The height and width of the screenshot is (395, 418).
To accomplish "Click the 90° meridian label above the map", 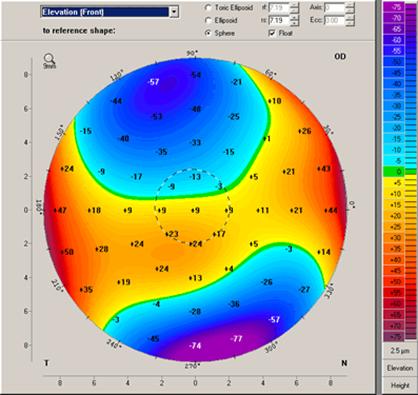I will 192,53.
